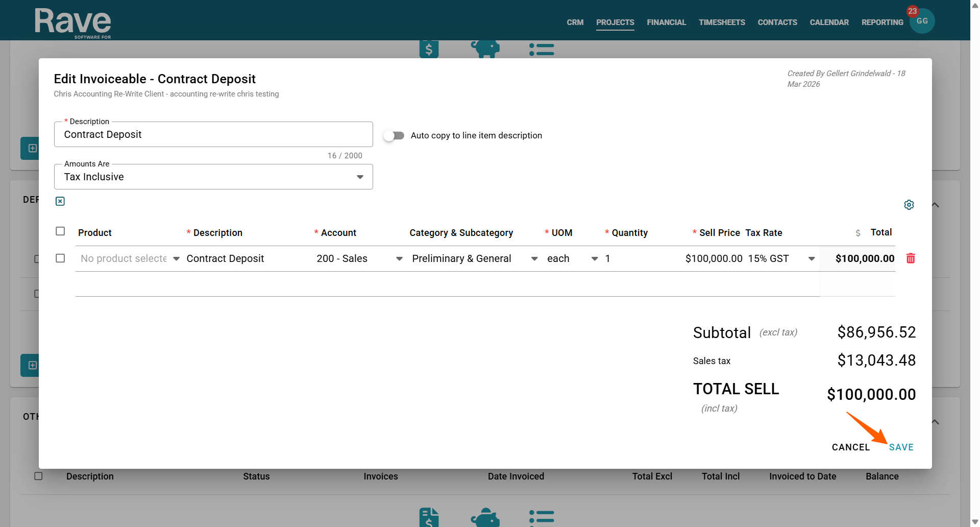Click the Total Excl column header

click(652, 476)
